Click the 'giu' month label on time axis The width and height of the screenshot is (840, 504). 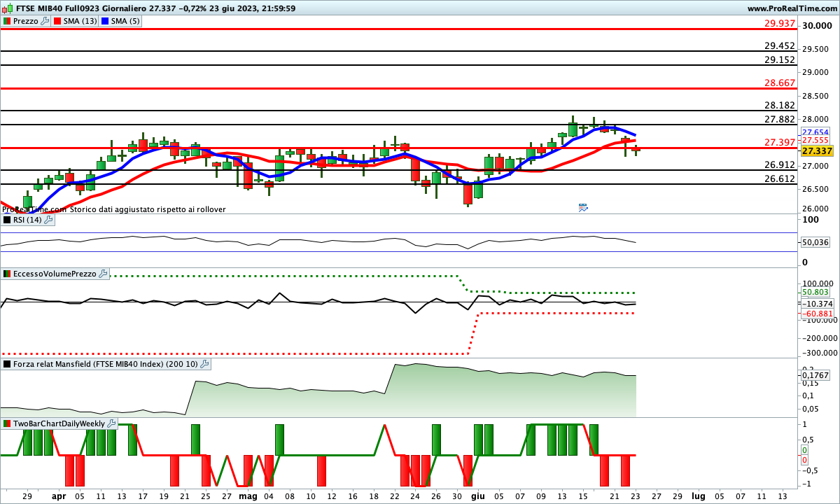pyautogui.click(x=478, y=496)
